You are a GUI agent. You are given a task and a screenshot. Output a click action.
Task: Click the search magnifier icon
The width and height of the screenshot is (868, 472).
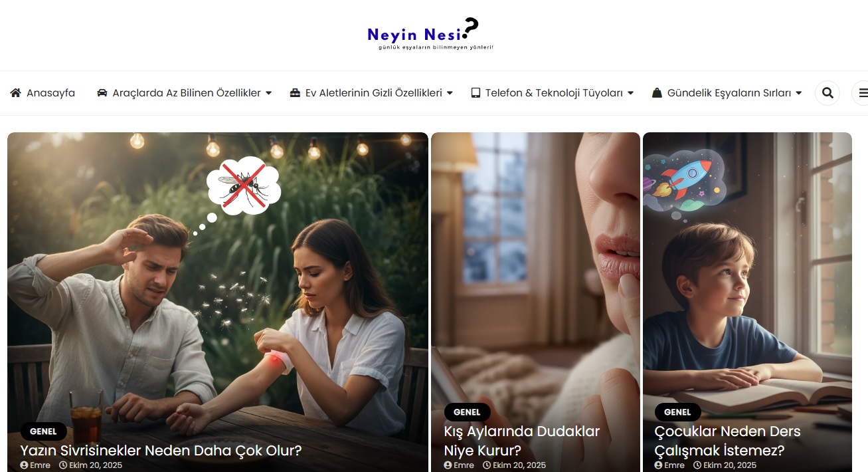(827, 93)
